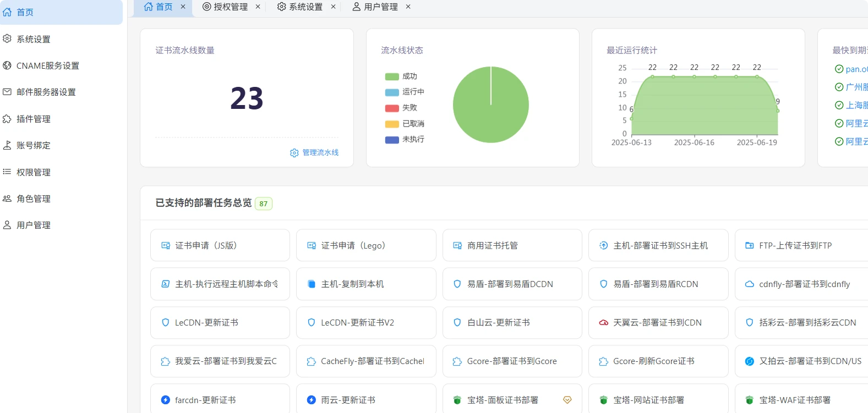Open 用户管理 sidebar item
The image size is (868, 413).
tap(61, 225)
